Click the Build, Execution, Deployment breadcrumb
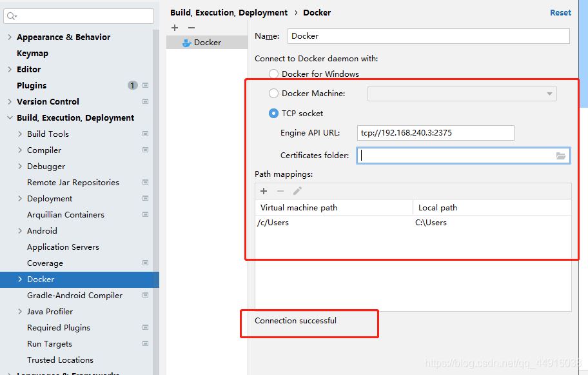The image size is (588, 375). pyautogui.click(x=229, y=12)
